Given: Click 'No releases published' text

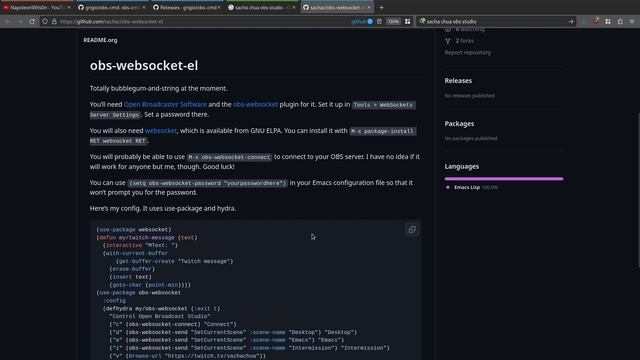Looking at the screenshot, I should coord(469,96).
